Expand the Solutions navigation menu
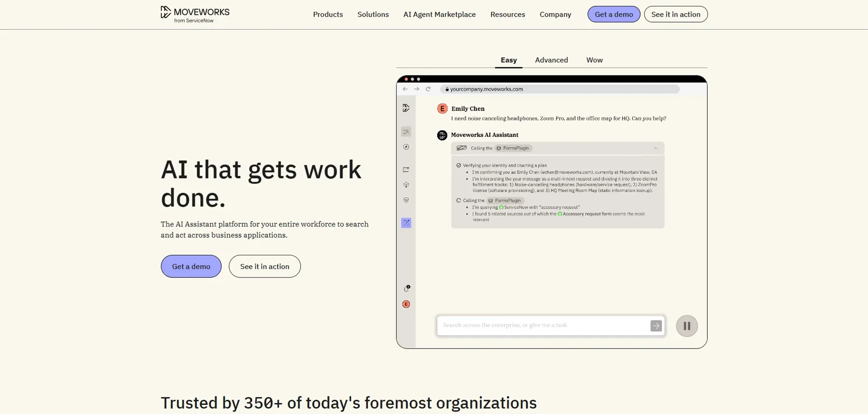This screenshot has height=414, width=868. tap(373, 14)
